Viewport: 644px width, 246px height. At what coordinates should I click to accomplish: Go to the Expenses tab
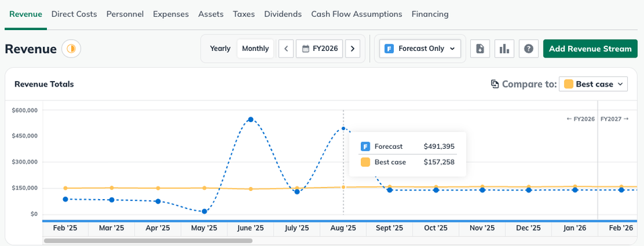coord(171,14)
